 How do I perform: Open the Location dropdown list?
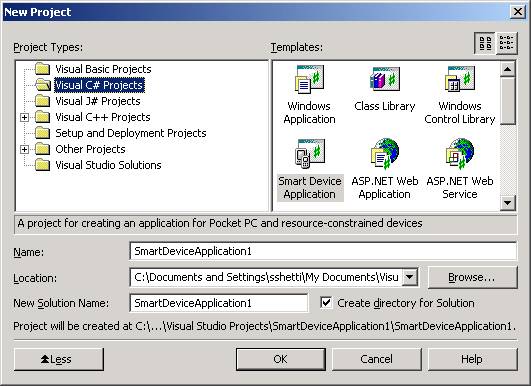[410, 277]
